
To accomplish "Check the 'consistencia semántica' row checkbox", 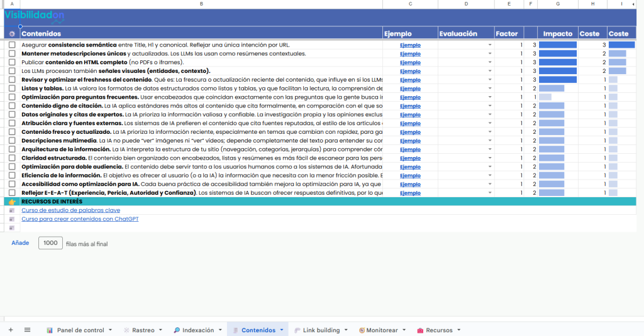I will tap(12, 45).
